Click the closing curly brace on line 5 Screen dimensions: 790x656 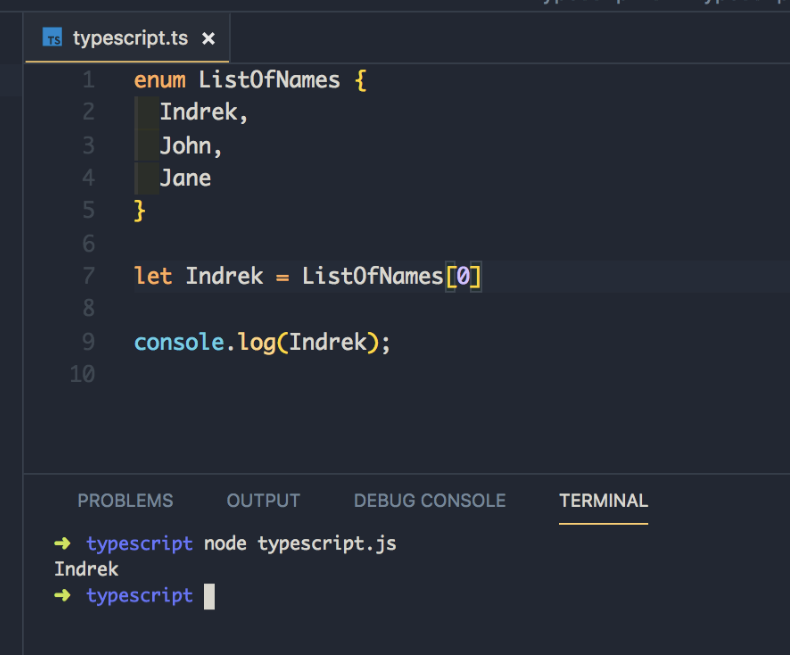coord(140,211)
